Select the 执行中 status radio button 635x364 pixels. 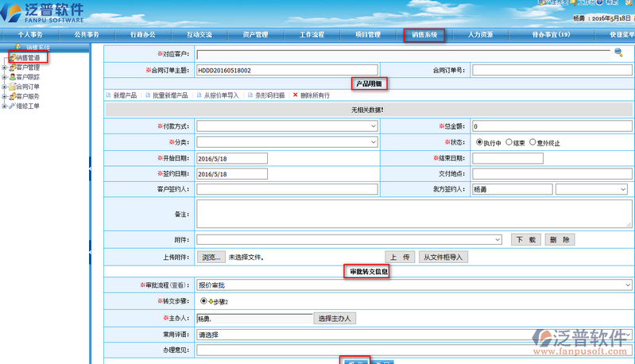(479, 142)
